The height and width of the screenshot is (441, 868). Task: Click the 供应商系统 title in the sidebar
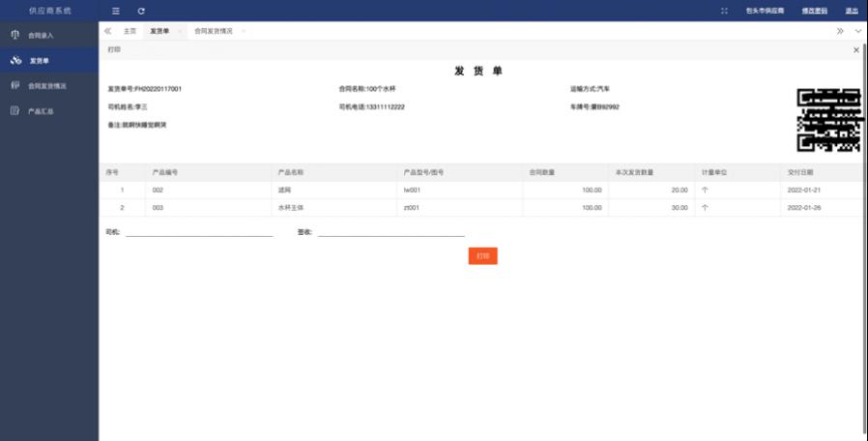click(x=50, y=11)
